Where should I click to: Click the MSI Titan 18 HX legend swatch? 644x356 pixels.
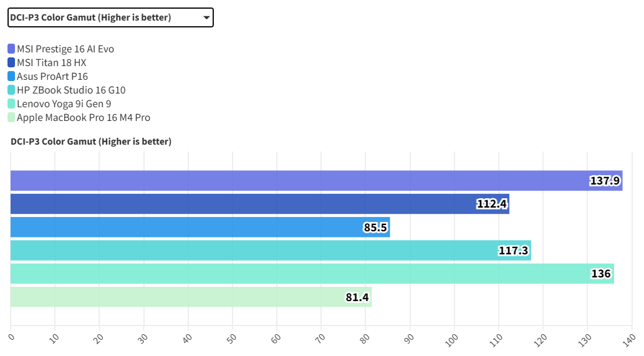pyautogui.click(x=12, y=62)
